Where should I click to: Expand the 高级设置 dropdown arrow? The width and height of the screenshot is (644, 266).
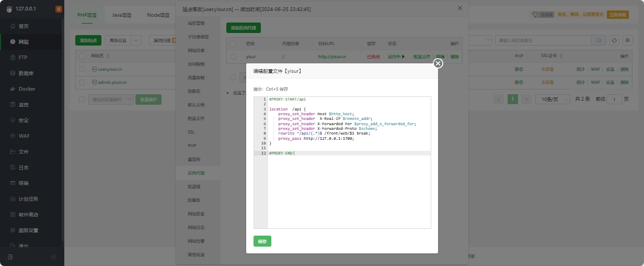136,40
